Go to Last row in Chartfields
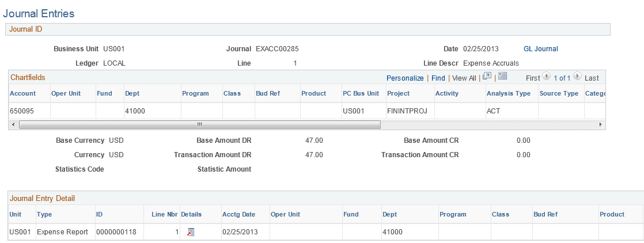The image size is (644, 243). point(592,78)
